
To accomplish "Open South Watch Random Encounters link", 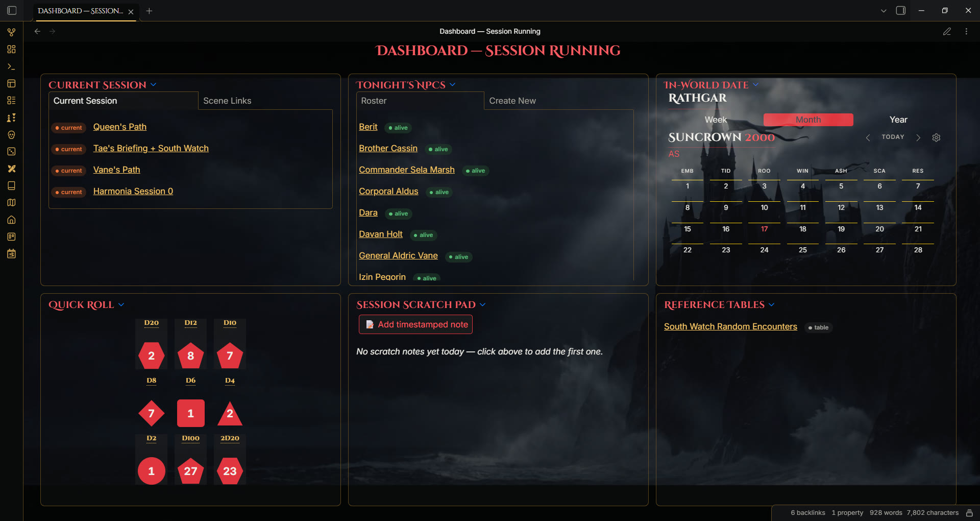I will point(730,326).
